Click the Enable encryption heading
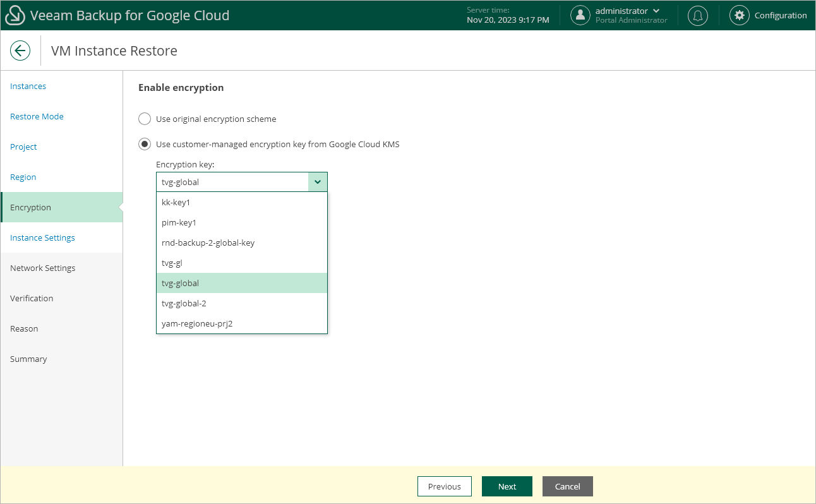Viewport: 816px width, 504px height. click(181, 87)
